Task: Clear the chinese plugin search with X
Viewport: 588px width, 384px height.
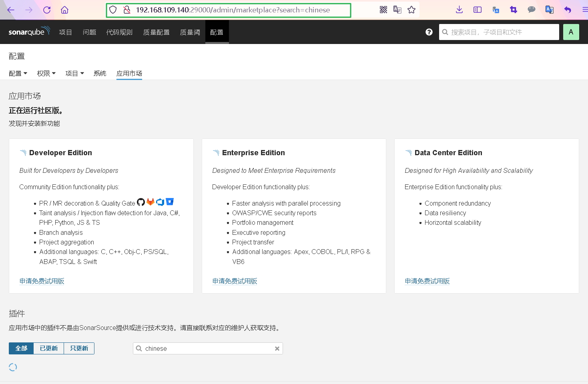Action: pyautogui.click(x=277, y=349)
